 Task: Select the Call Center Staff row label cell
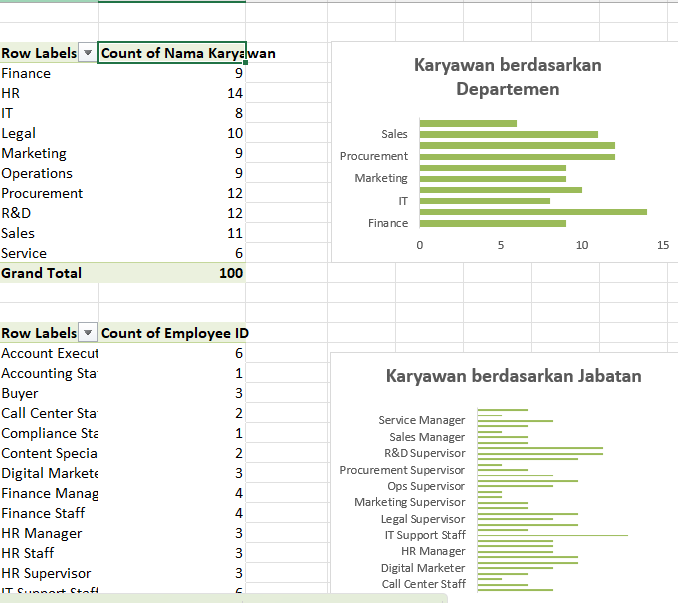(49, 413)
